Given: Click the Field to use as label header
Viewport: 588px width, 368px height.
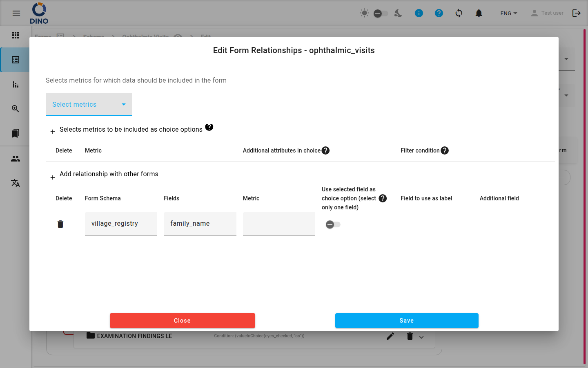Looking at the screenshot, I should [x=426, y=198].
